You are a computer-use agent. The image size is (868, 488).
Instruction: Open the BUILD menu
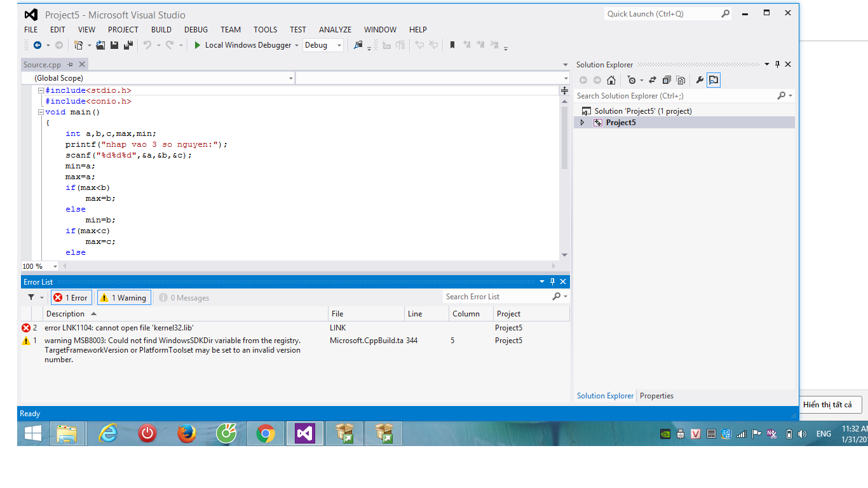[x=161, y=29]
